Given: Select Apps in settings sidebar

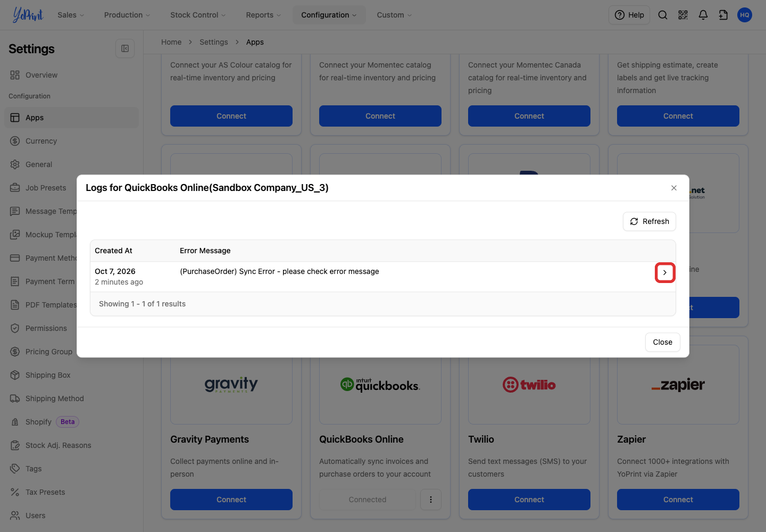Looking at the screenshot, I should [71, 118].
